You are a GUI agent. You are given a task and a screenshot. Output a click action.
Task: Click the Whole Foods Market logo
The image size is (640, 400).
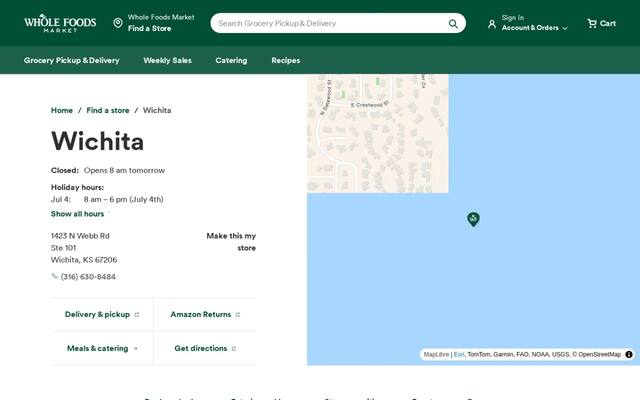[x=60, y=23]
